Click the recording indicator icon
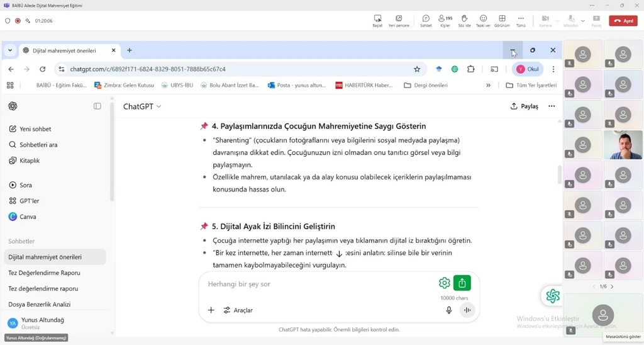644x345 pixels. (18, 21)
